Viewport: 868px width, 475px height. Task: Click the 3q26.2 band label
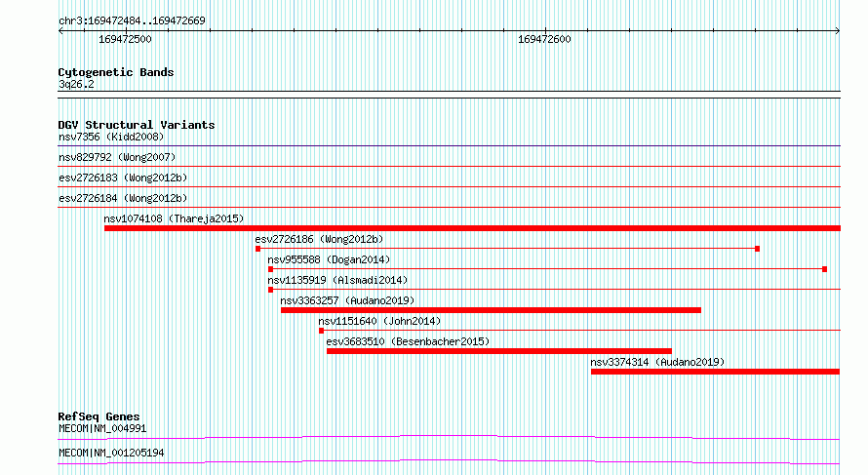coord(76,85)
